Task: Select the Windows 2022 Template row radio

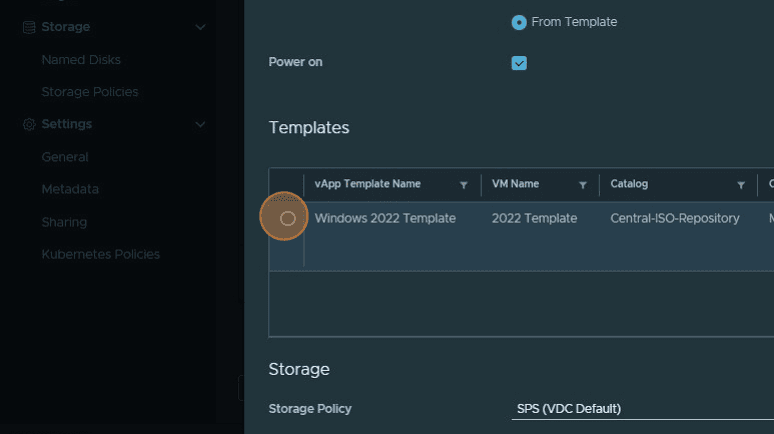Action: pos(288,218)
